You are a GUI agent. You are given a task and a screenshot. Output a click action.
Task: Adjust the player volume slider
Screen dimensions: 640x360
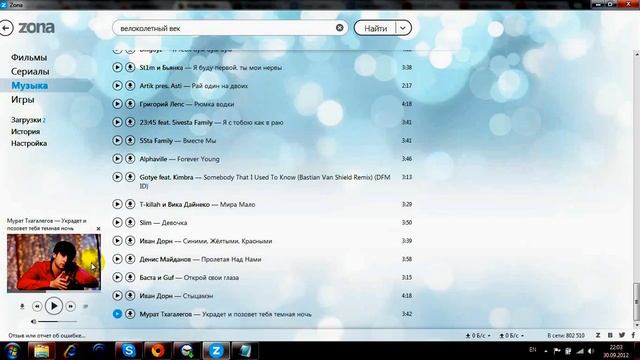pyautogui.click(x=58, y=322)
